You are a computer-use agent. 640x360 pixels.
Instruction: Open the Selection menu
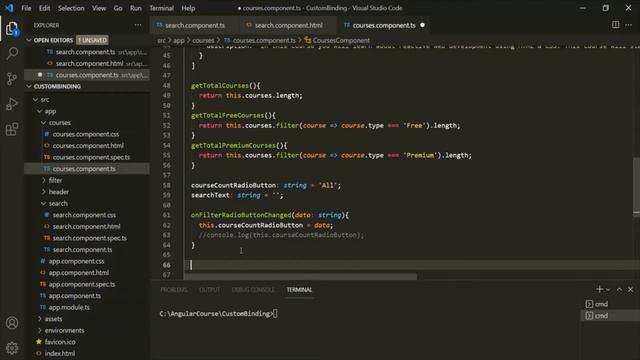[x=71, y=8]
